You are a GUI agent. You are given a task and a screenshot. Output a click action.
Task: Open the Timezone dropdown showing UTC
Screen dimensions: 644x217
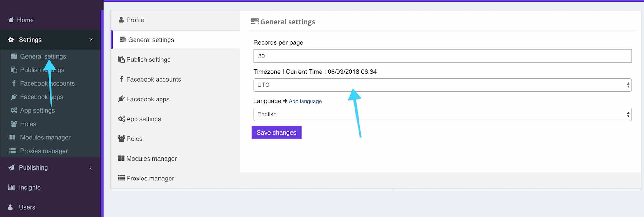[442, 85]
